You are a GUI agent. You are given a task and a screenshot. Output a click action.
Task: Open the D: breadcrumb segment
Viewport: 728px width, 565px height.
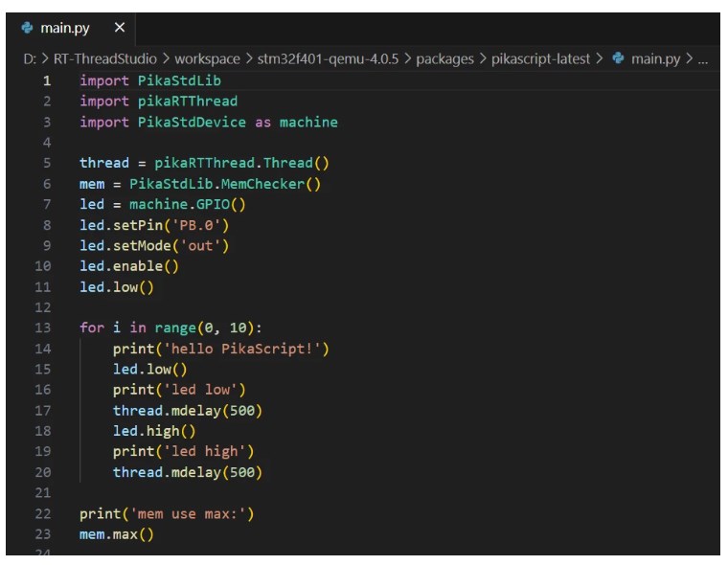tap(30, 59)
